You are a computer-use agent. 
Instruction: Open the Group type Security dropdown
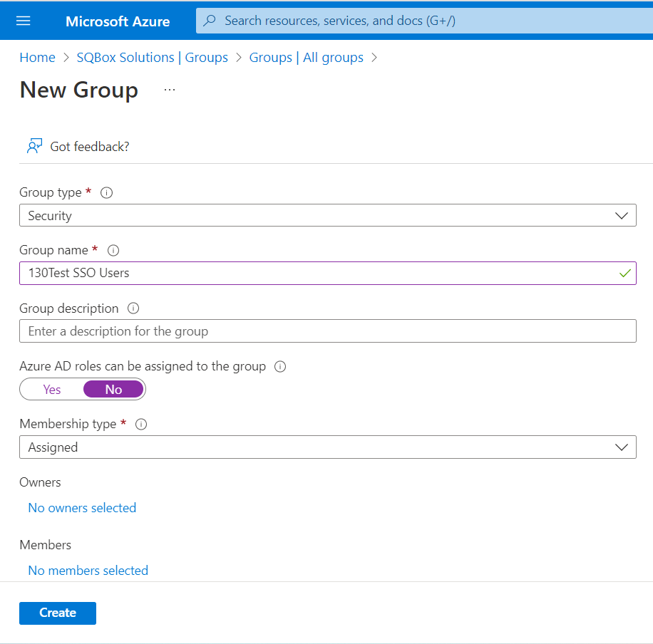[328, 215]
